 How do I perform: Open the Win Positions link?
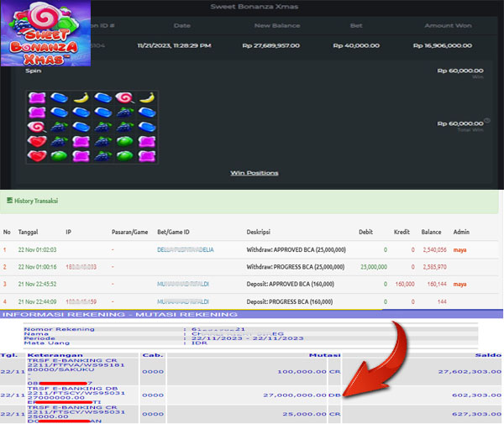pyautogui.click(x=255, y=173)
